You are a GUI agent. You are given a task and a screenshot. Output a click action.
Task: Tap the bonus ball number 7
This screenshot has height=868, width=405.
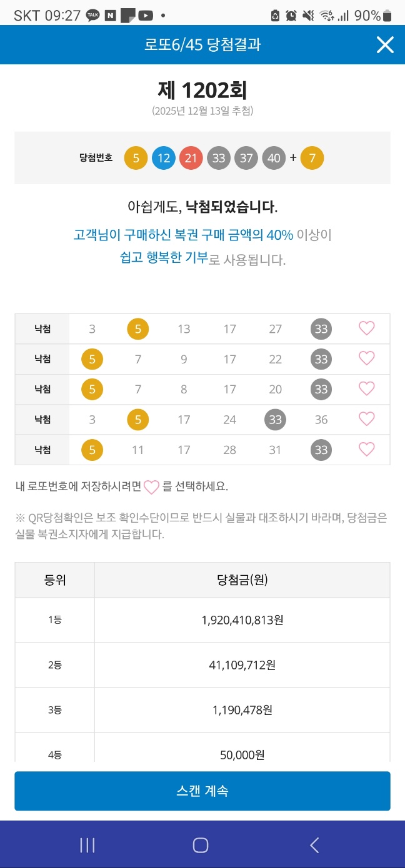coord(312,158)
